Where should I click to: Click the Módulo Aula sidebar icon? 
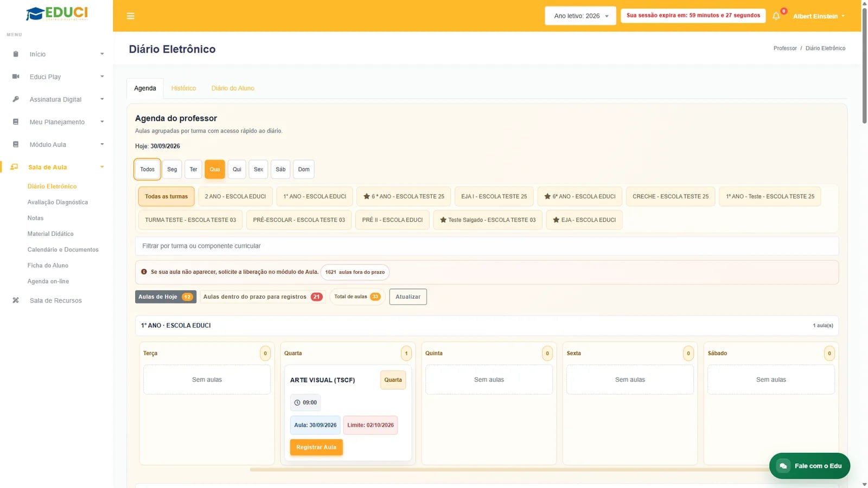click(x=16, y=144)
